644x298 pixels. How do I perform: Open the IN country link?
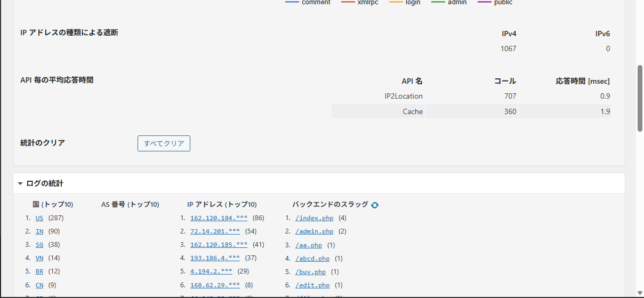pyautogui.click(x=39, y=231)
